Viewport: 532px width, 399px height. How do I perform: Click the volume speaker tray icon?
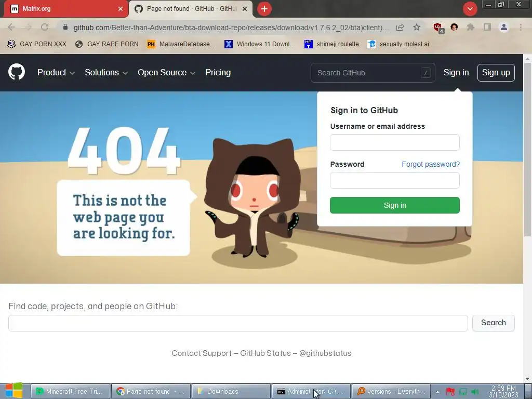(475, 392)
